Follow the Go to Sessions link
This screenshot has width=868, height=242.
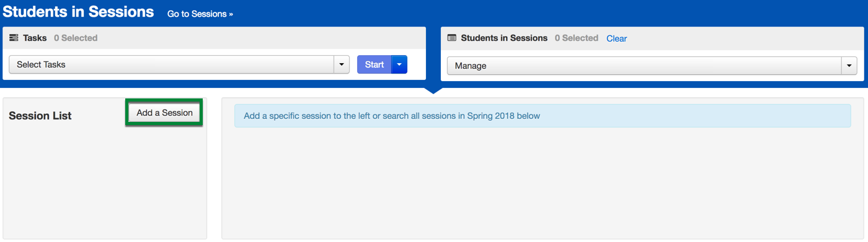200,14
